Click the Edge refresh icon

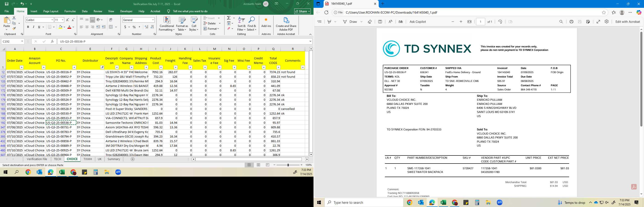[x=326, y=12]
